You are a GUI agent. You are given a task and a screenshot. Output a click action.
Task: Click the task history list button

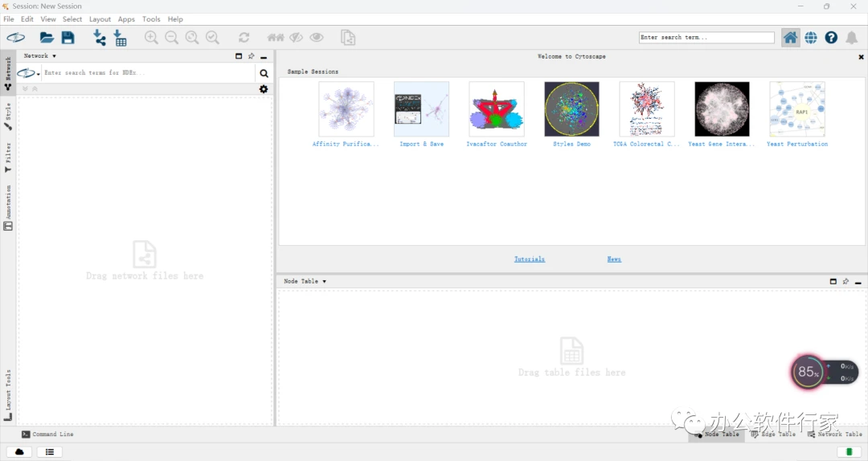tap(49, 452)
